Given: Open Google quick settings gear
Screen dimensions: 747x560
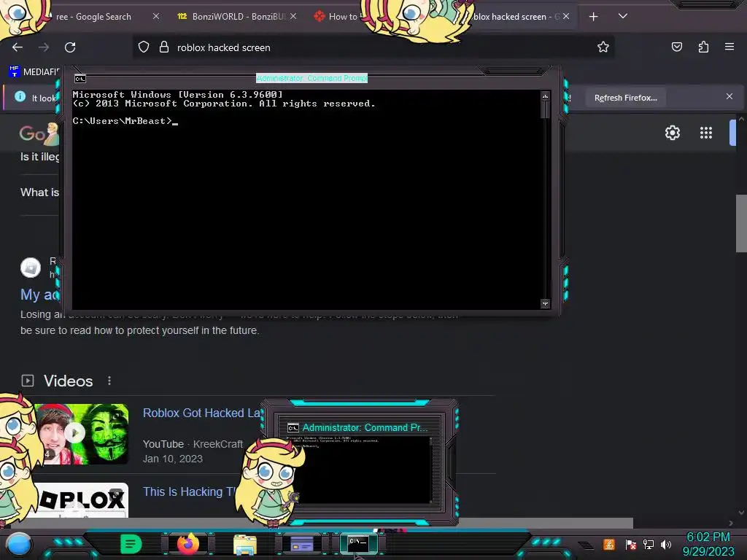Looking at the screenshot, I should coord(672,133).
